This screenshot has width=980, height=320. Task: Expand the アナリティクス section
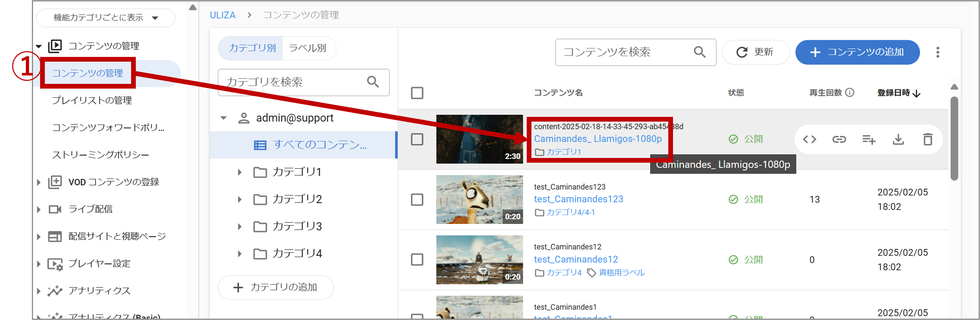39,291
